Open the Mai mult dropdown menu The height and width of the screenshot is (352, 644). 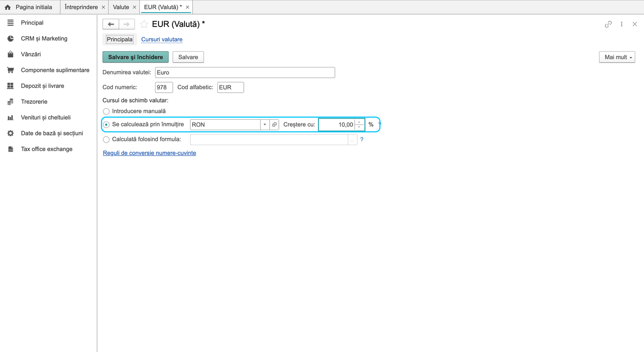coord(617,57)
